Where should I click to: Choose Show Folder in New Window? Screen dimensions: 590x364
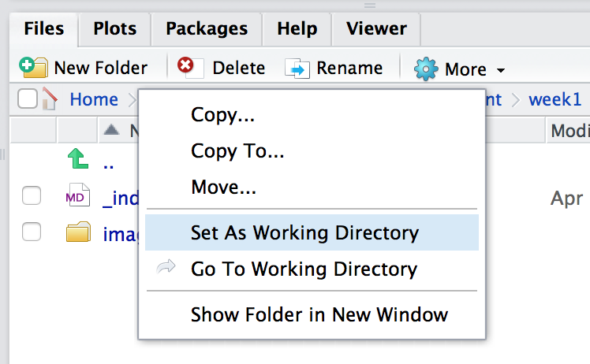pyautogui.click(x=319, y=315)
